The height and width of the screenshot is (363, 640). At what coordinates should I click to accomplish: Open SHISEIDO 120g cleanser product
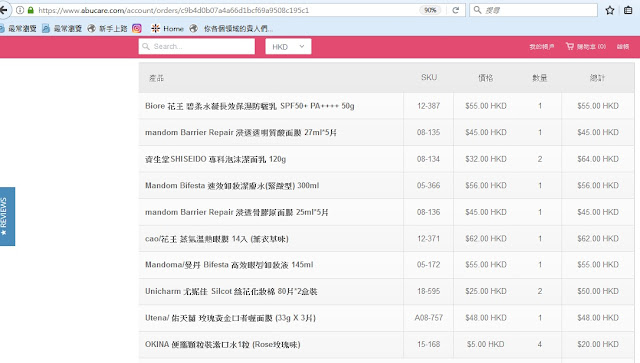216,159
